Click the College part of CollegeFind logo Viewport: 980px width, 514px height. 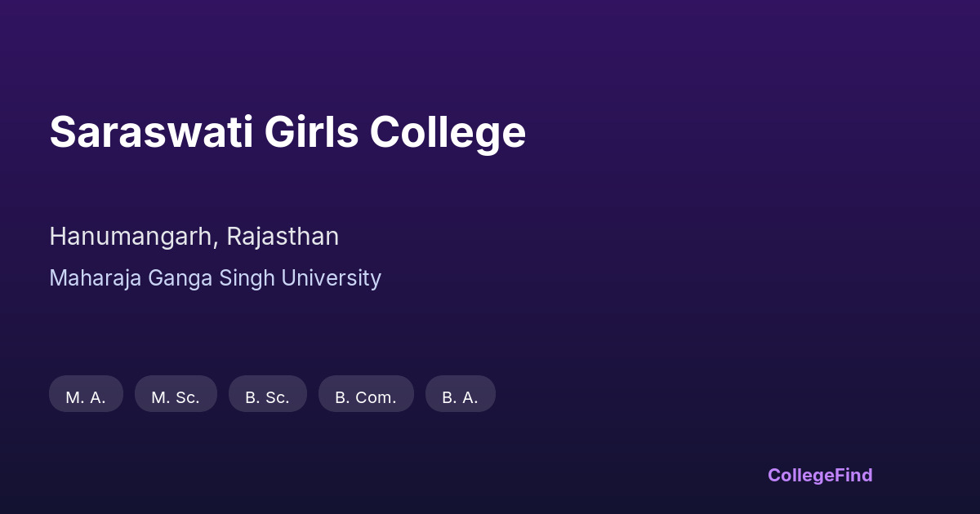point(801,475)
